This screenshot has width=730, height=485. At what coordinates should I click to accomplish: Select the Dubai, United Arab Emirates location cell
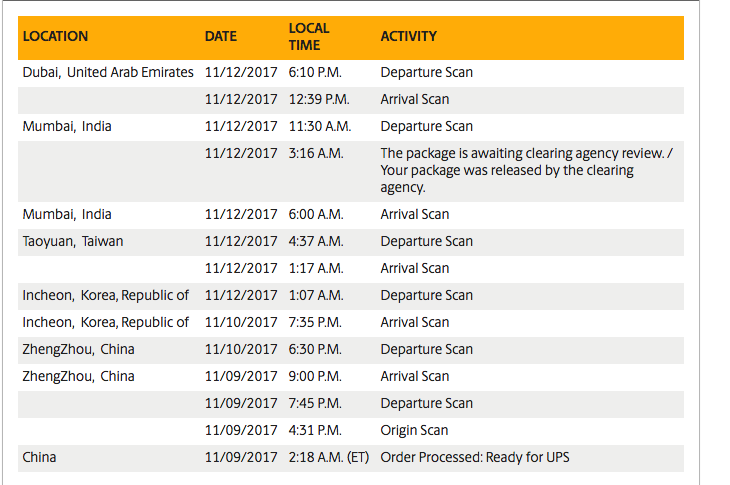[x=108, y=73]
